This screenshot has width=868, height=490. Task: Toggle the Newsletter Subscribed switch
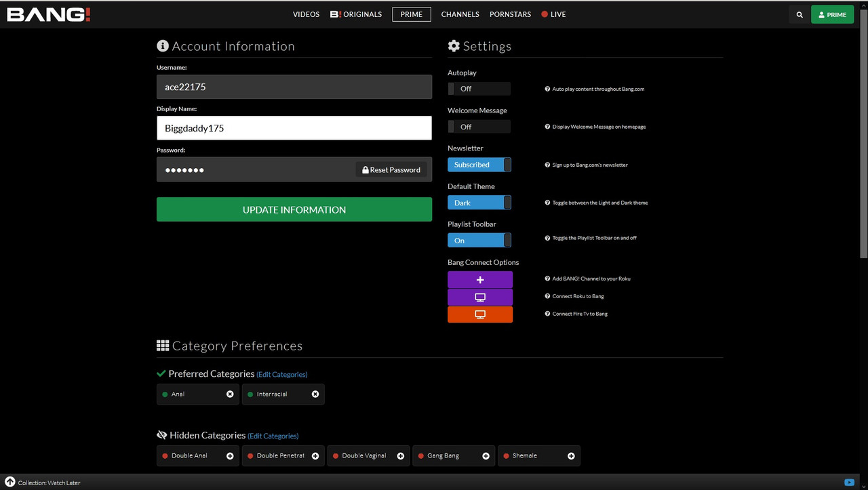[x=479, y=165]
